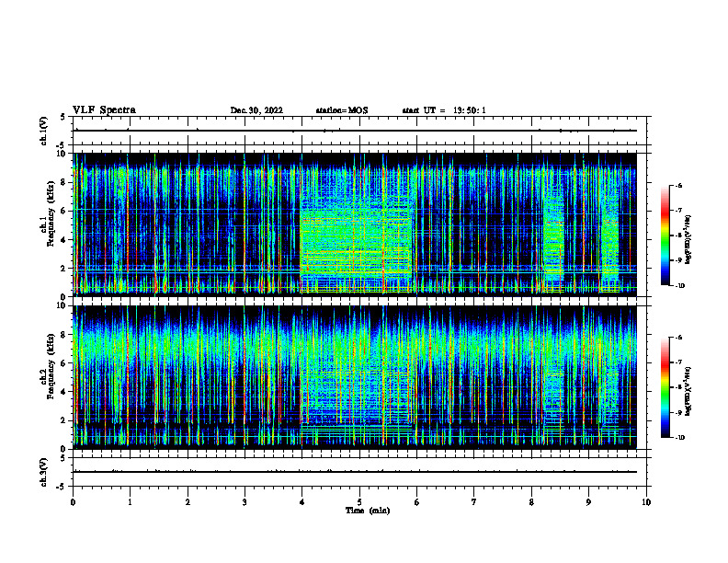
Task: Click the ch.2 color bar 'log(PSD)' label
Action: click(688, 391)
